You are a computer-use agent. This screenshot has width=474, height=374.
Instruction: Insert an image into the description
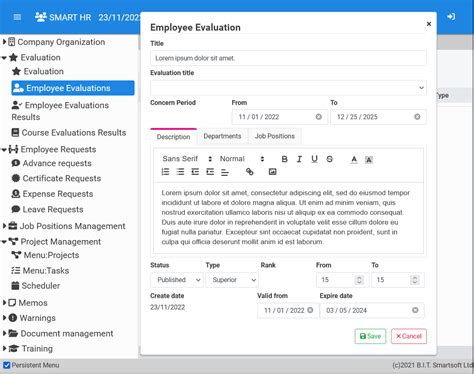[272, 172]
